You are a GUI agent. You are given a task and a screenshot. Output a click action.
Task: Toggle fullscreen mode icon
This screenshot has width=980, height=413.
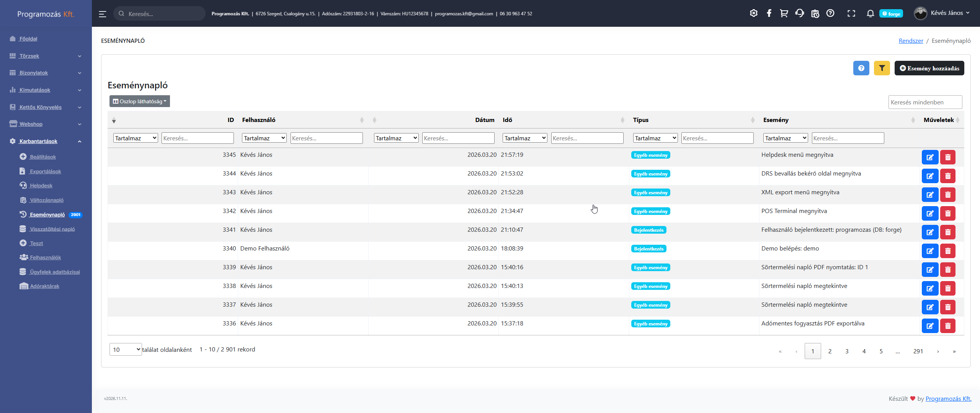(x=851, y=13)
